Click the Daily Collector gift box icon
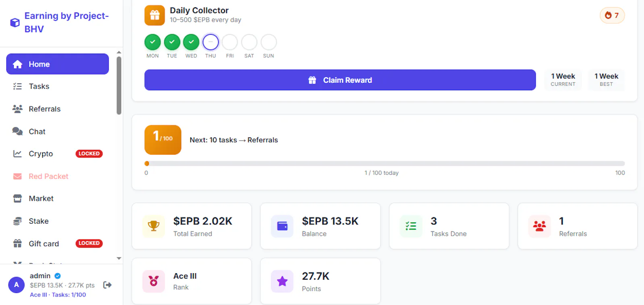 155,15
